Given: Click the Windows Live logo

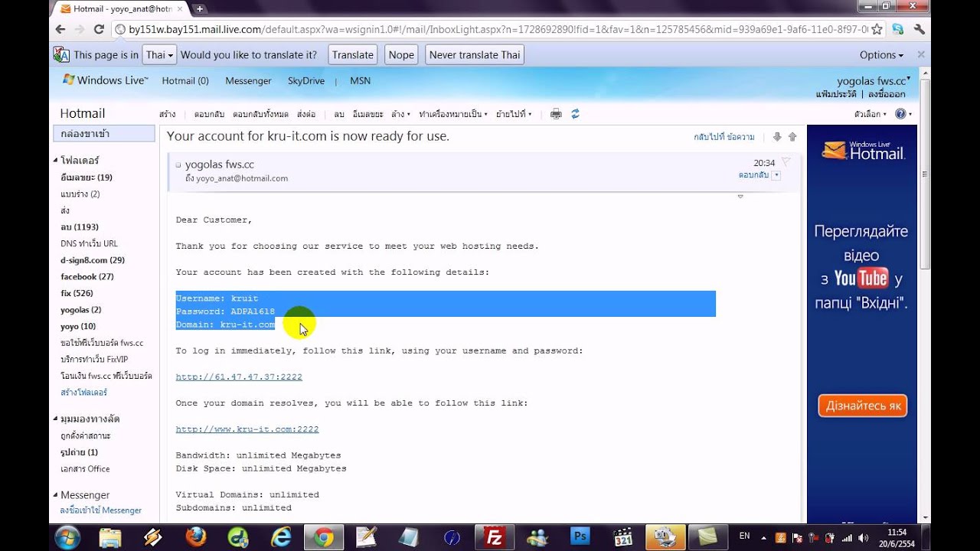Looking at the screenshot, I should click(105, 80).
